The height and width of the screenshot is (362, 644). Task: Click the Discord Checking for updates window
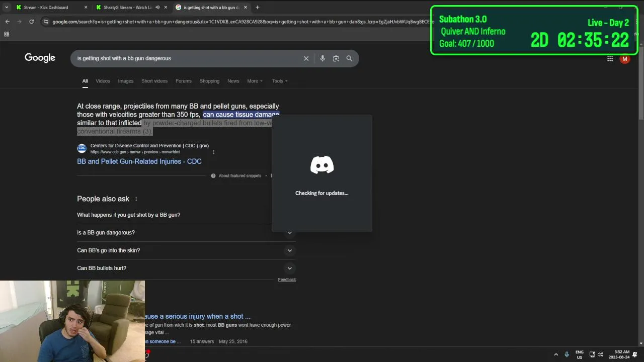[322, 173]
